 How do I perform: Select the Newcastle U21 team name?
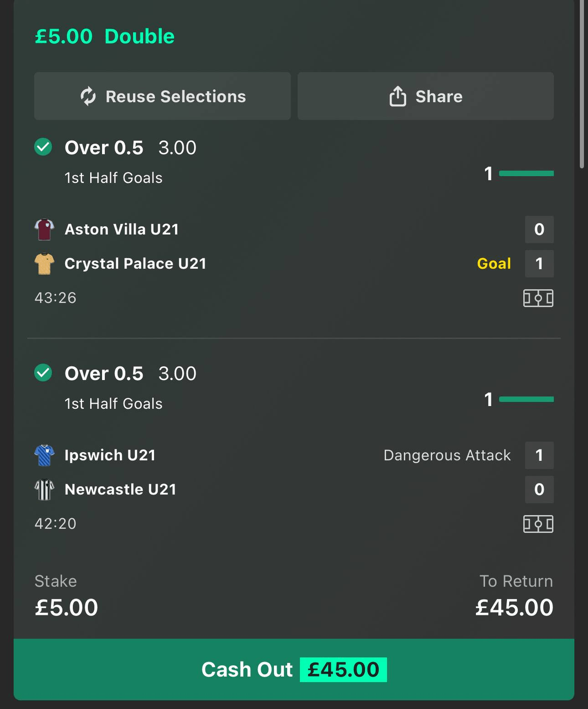pyautogui.click(x=120, y=490)
